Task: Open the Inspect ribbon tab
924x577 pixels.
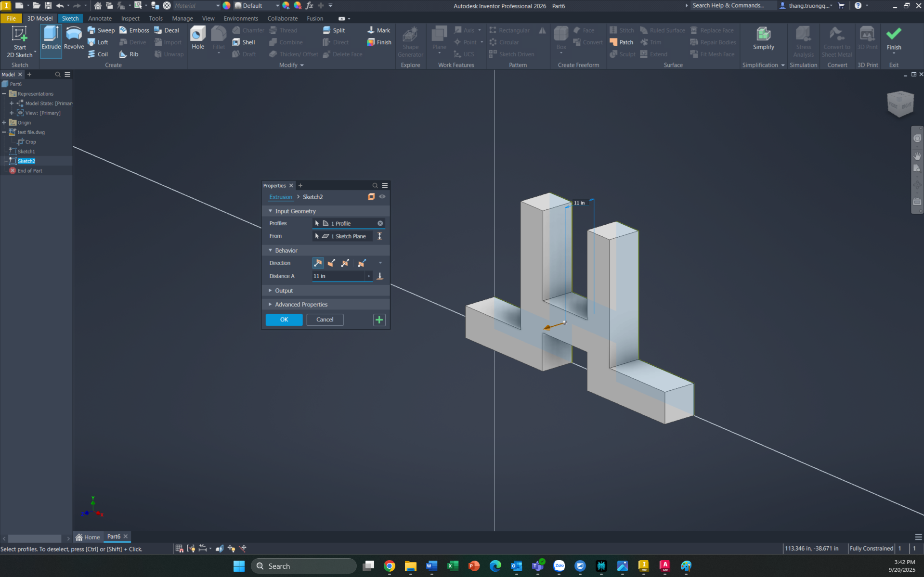Action: coord(130,18)
